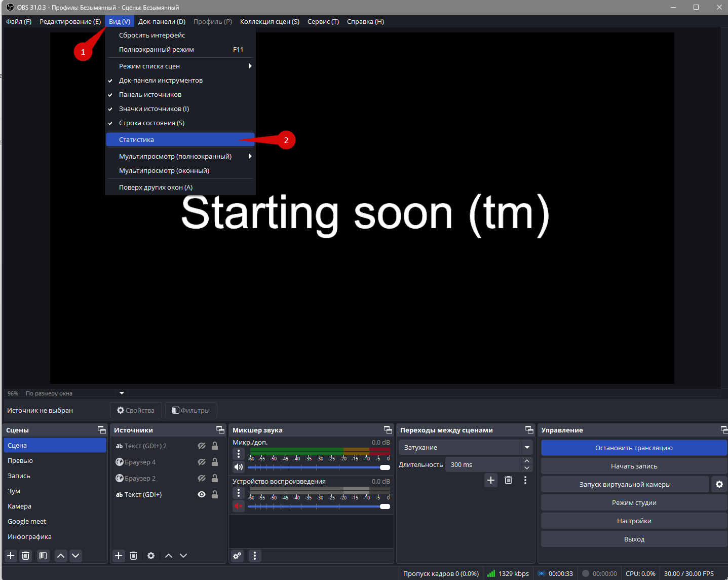Image resolution: width=728 pixels, height=580 pixels.
Task: Unmute Устройство воспроизведения audio channel
Action: point(239,506)
